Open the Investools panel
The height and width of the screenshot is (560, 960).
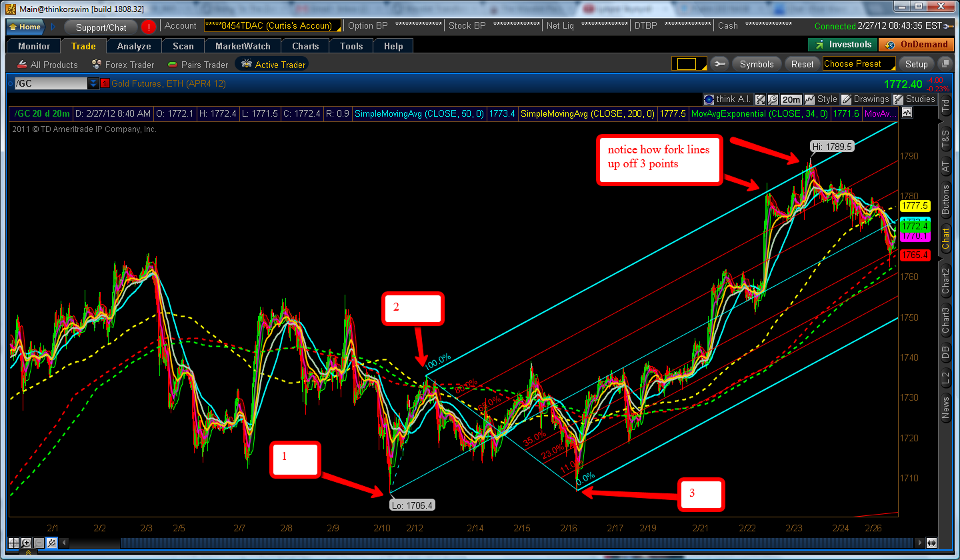pos(843,45)
